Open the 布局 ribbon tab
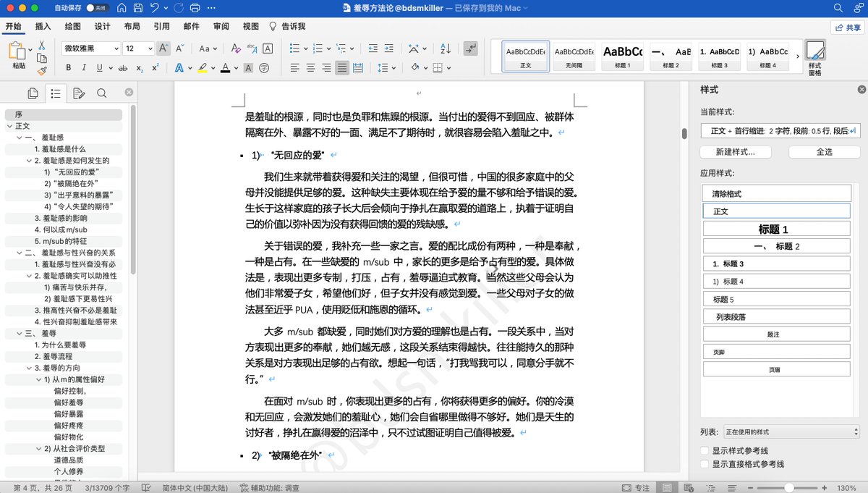The image size is (868, 493). [132, 26]
